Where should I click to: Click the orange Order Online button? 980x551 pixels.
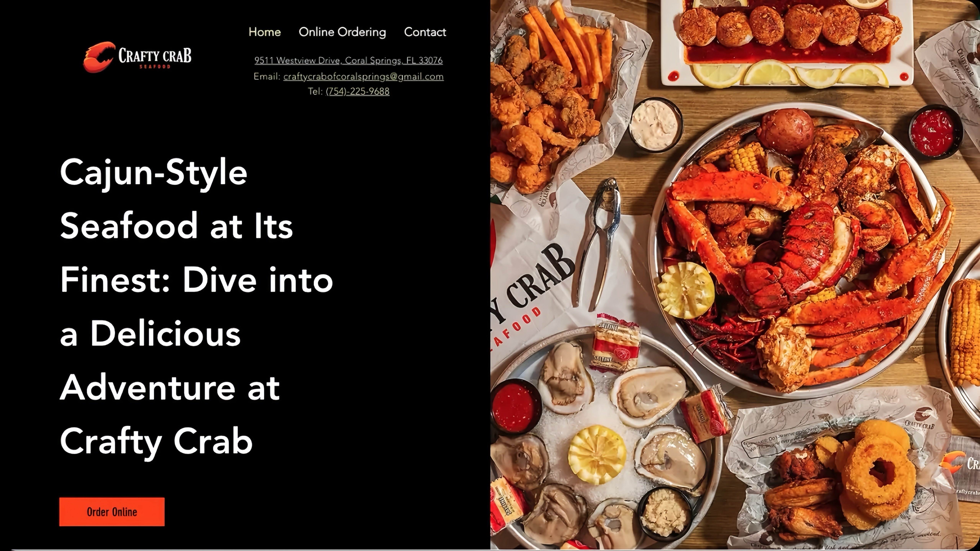click(x=112, y=511)
